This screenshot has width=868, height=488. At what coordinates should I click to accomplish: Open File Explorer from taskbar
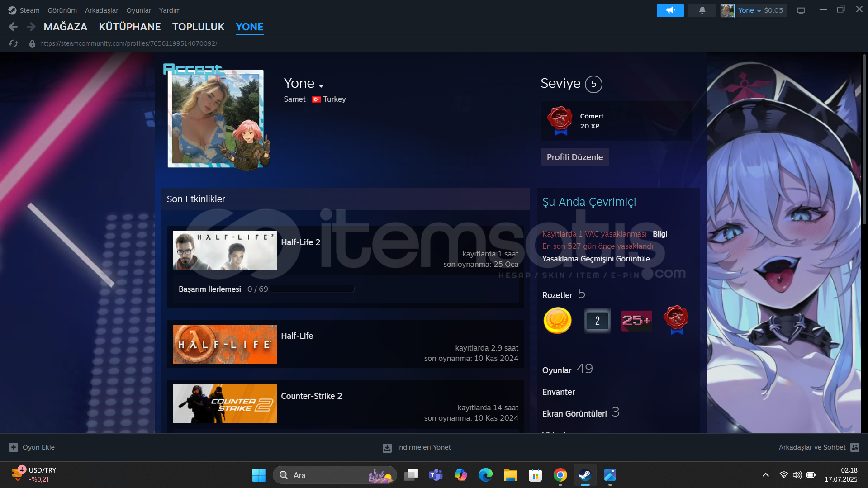pos(511,475)
